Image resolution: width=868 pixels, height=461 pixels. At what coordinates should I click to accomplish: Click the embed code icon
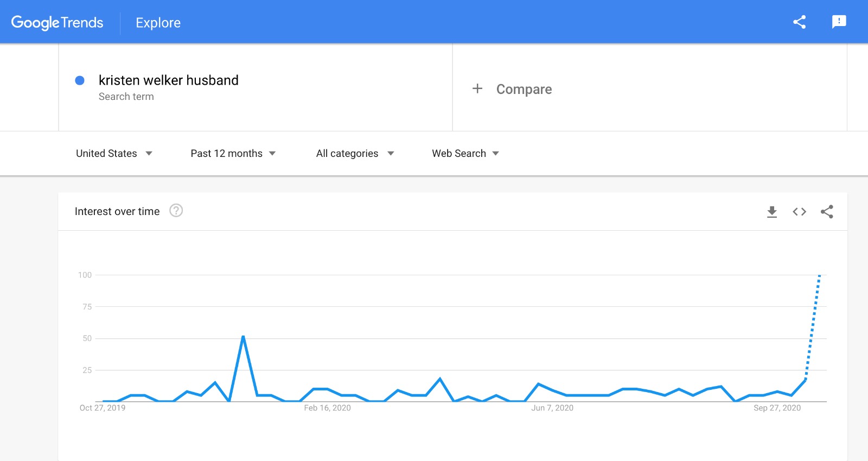(799, 212)
